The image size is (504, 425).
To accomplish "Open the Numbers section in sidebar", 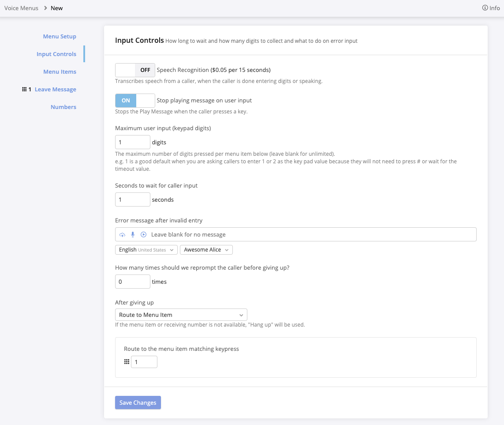I will point(63,107).
